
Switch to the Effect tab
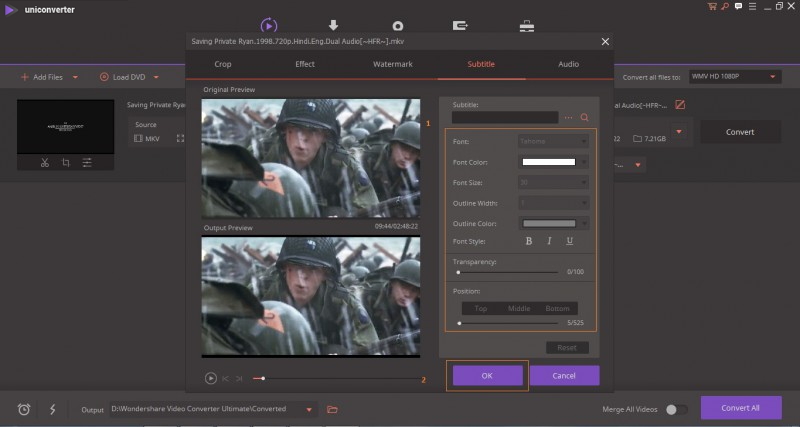coord(305,64)
